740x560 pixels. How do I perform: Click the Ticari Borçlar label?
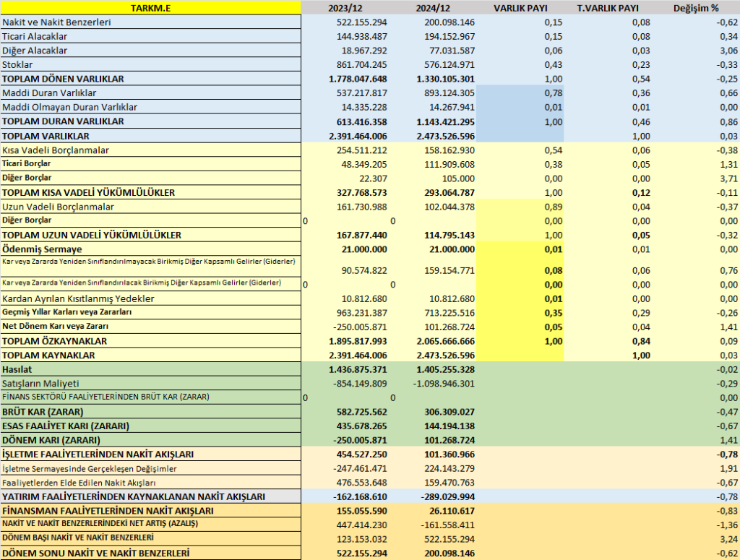(x=27, y=164)
